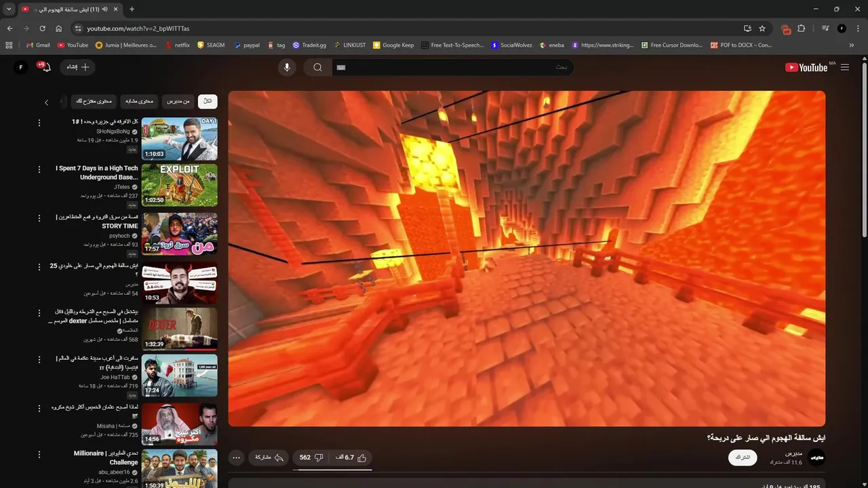Click title 'I Spent 7 Days in a High Tech Underground Base'
Image resolution: width=868 pixels, height=488 pixels.
coord(97,173)
